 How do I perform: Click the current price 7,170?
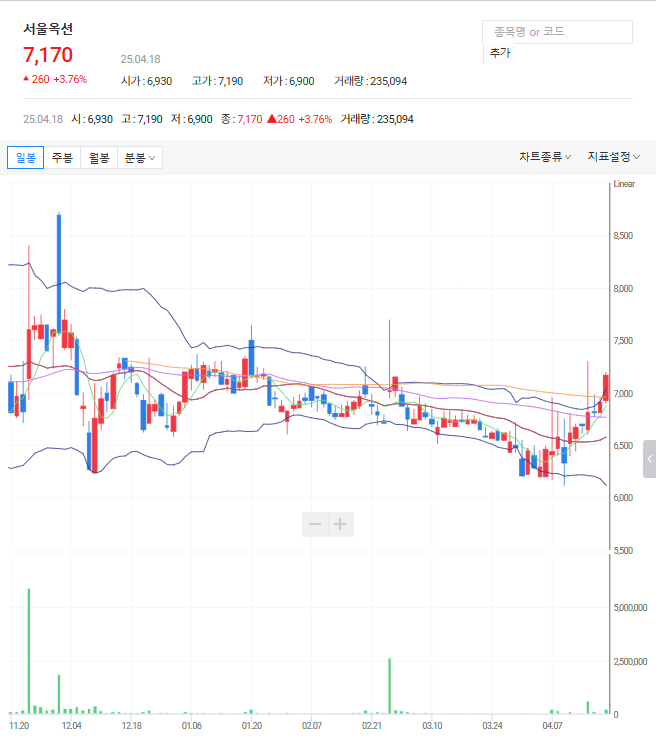(48, 55)
